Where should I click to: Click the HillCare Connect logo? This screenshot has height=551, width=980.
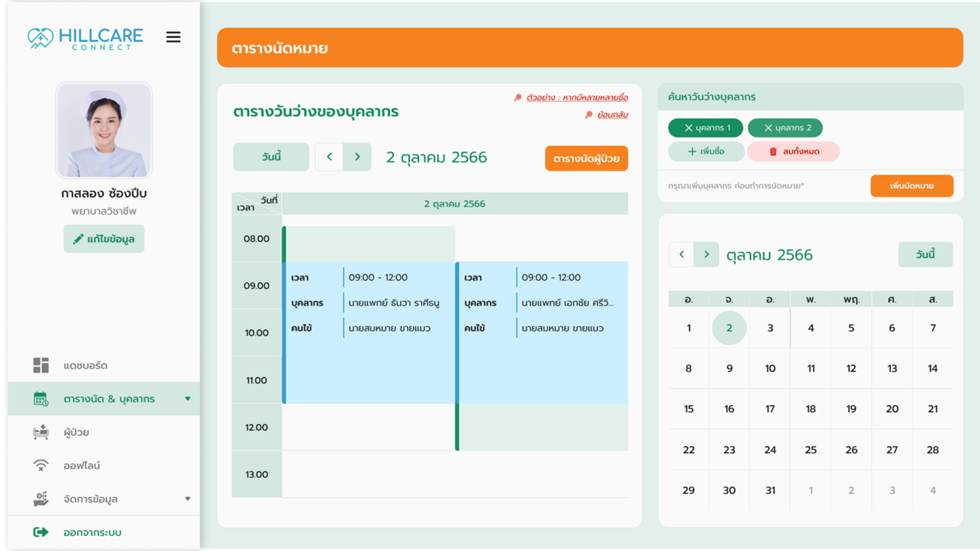pos(86,37)
